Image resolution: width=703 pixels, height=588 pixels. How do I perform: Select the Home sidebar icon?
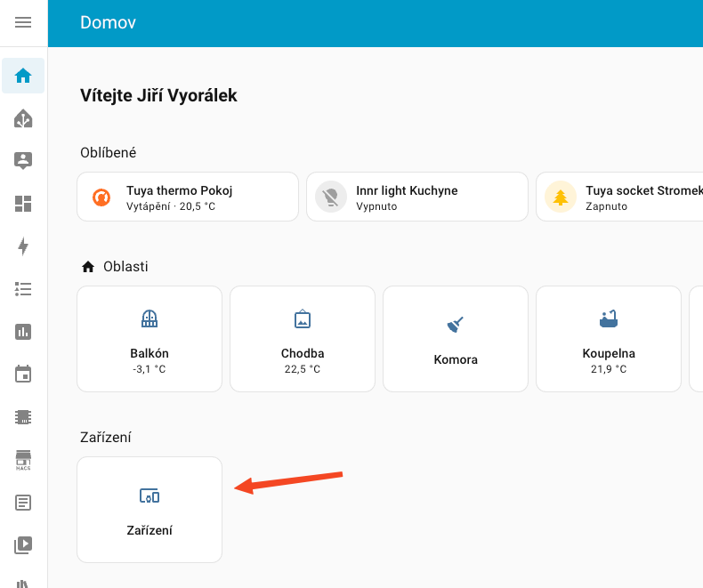pyautogui.click(x=23, y=76)
